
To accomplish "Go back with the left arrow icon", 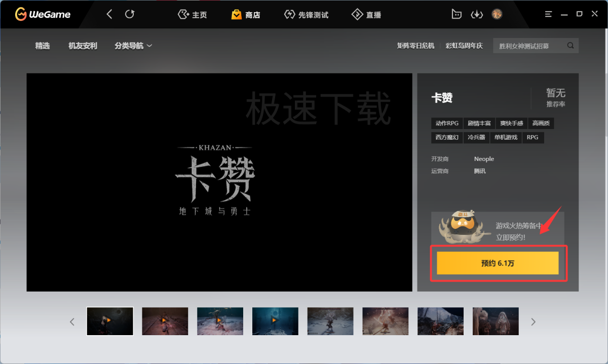I will pos(109,14).
